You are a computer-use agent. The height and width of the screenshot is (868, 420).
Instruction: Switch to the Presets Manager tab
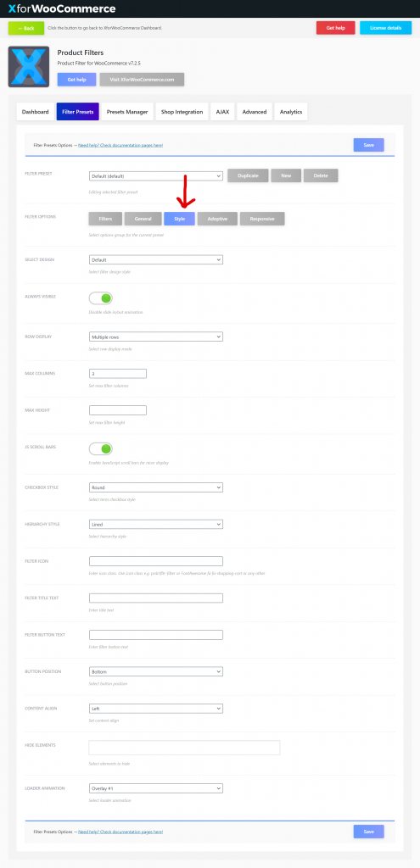(x=127, y=112)
